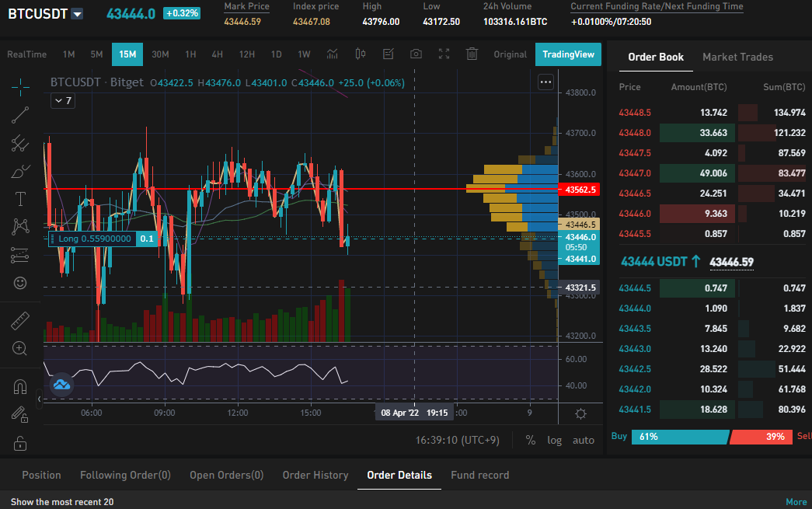Viewport: 812px width, 509px height.
Task: Open the Order Book tab
Action: pos(656,57)
